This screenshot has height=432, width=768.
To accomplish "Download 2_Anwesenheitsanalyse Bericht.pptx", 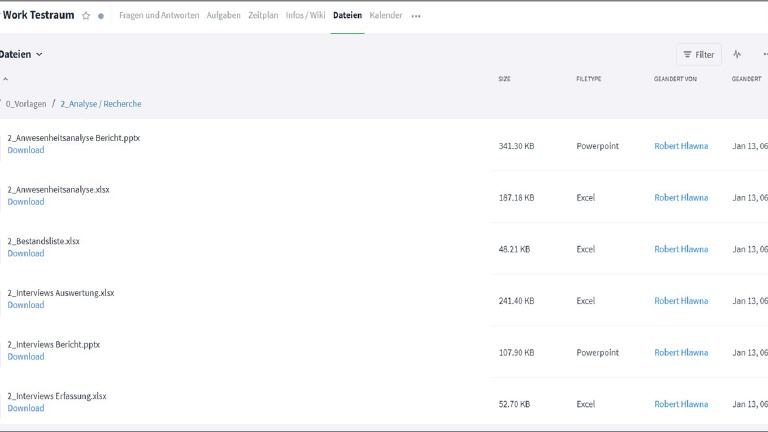I will coord(26,150).
